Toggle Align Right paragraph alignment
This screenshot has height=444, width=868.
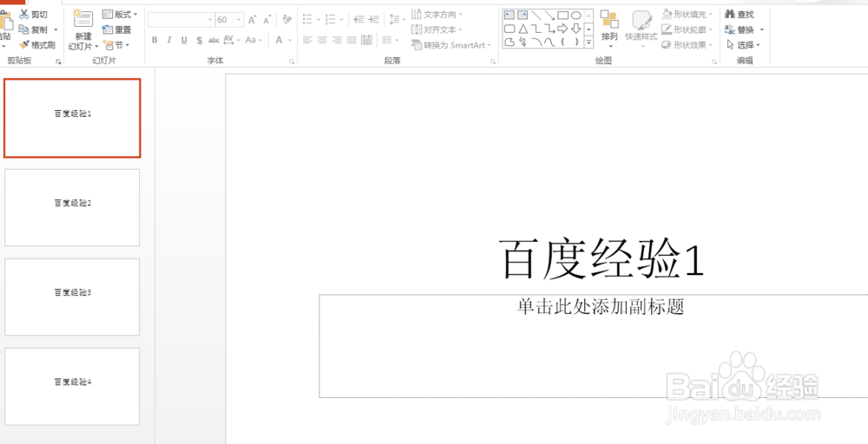pyautogui.click(x=337, y=40)
